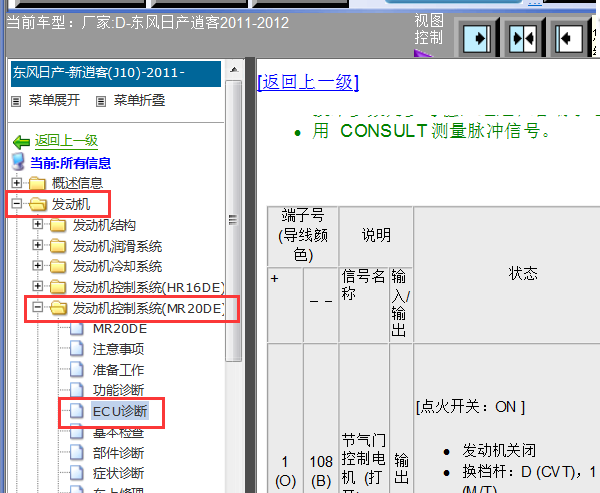Image resolution: width=600 pixels, height=493 pixels.
Task: Click the 菜单折叠 list icon
Action: (101, 101)
